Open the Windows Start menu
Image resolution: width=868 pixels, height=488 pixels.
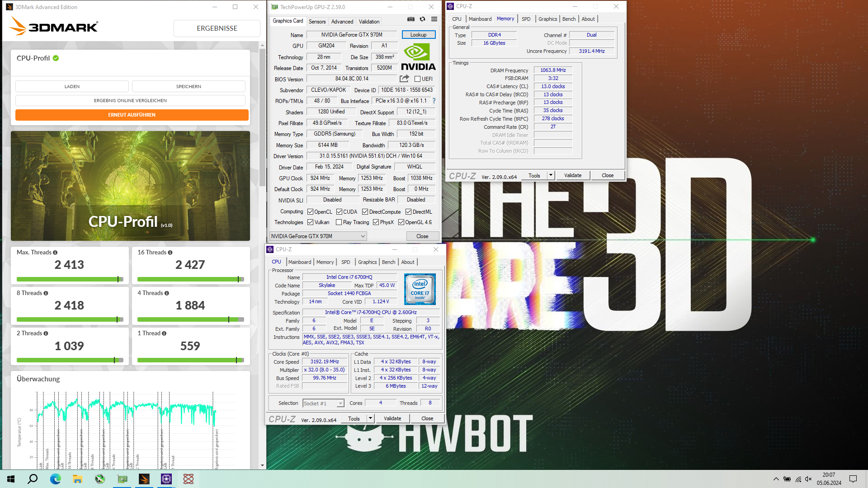(11, 479)
